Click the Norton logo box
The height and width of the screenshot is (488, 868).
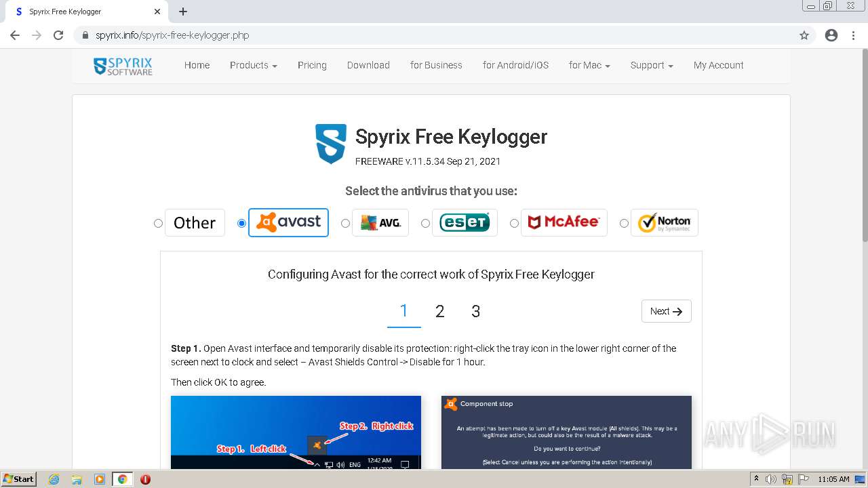click(665, 222)
